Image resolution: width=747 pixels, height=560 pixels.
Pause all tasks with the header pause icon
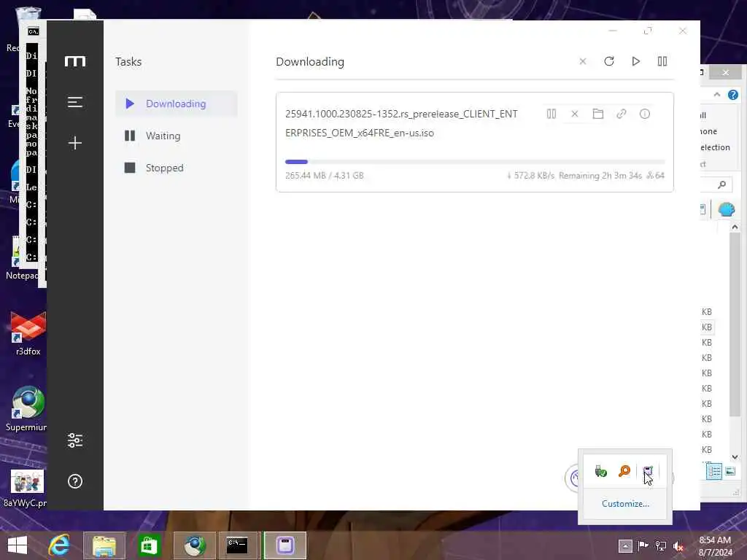pyautogui.click(x=662, y=61)
